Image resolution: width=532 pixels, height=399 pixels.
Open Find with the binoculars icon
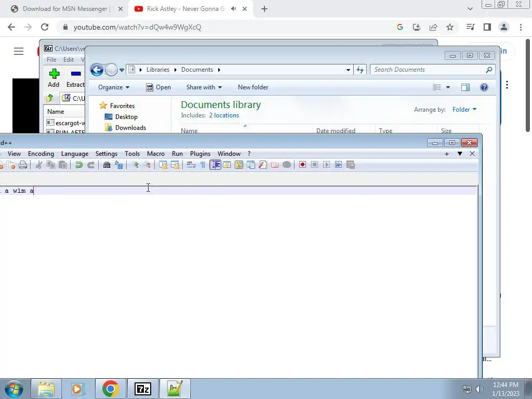click(107, 165)
